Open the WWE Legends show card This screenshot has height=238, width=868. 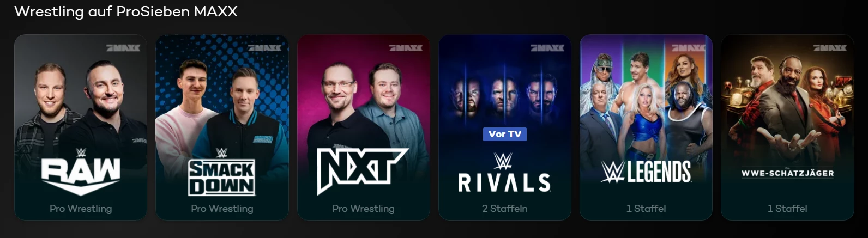[646, 127]
